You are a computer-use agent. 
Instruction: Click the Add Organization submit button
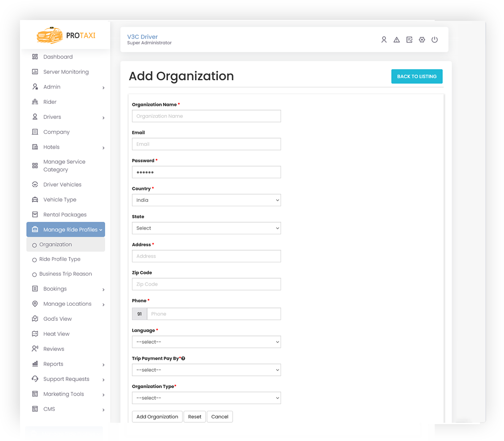pos(157,417)
